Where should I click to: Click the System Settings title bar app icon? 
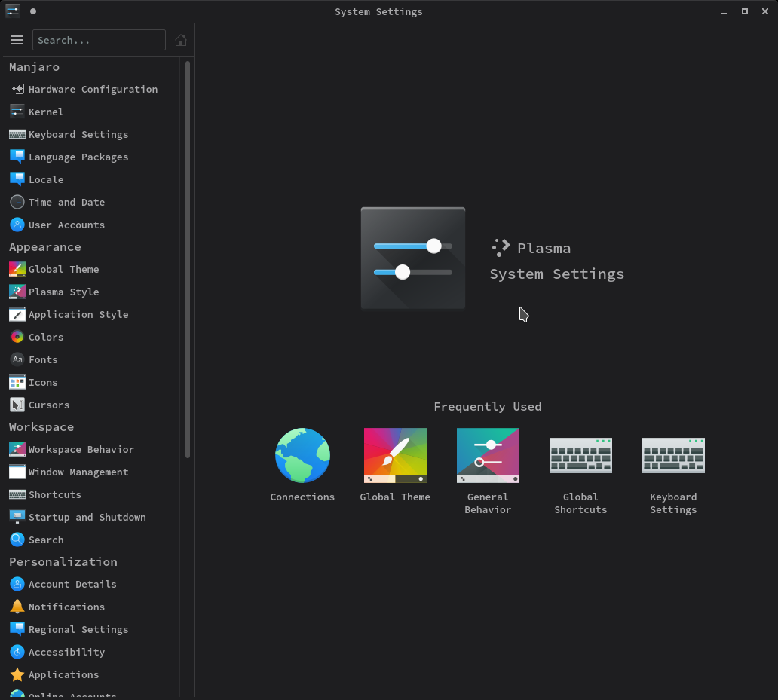click(x=12, y=11)
